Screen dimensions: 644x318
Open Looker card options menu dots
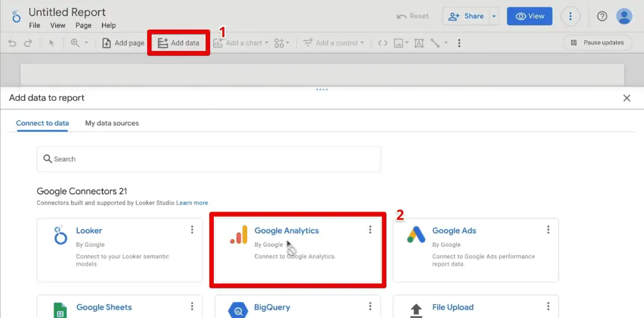tap(192, 230)
